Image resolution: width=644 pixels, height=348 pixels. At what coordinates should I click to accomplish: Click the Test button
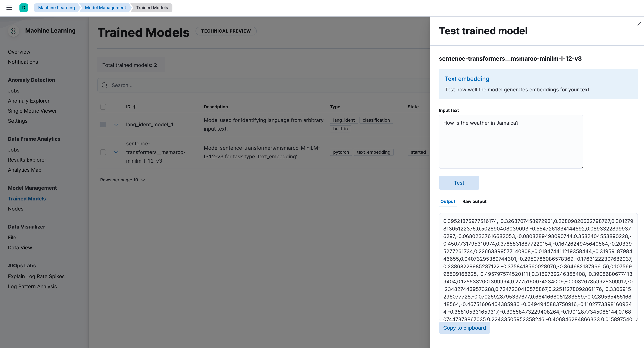pyautogui.click(x=459, y=182)
